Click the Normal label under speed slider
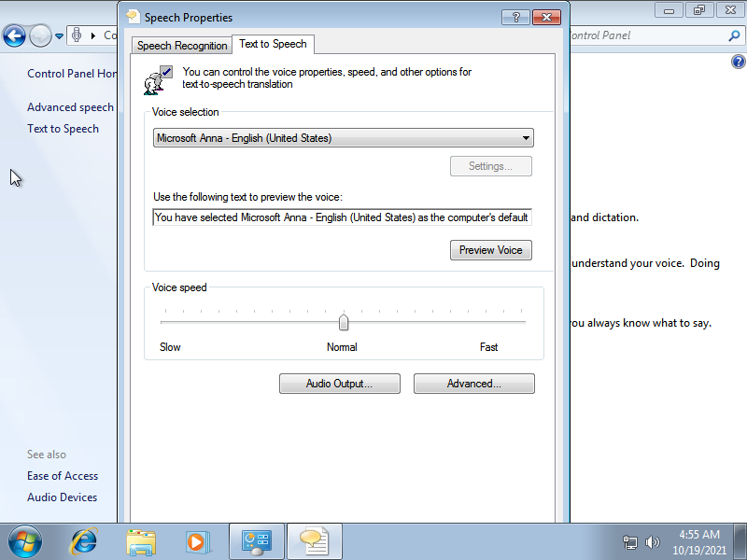The height and width of the screenshot is (560, 747). pyautogui.click(x=342, y=347)
